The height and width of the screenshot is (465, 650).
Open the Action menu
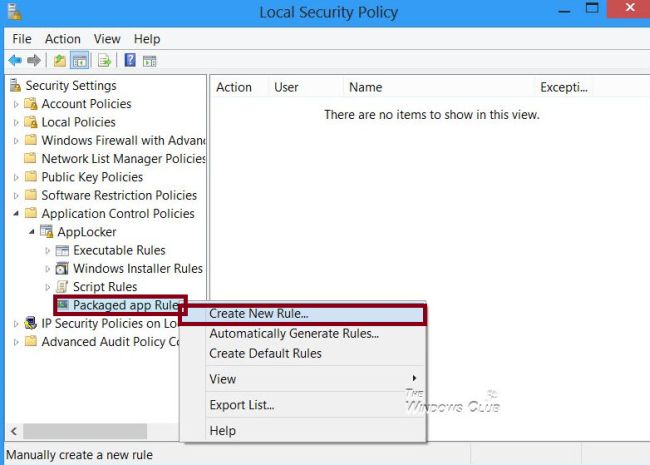[63, 39]
